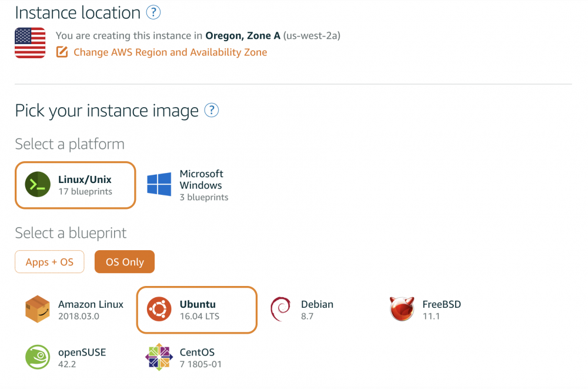The width and height of the screenshot is (588, 389).
Task: Select the Linux/Unix platform card
Action: coord(75,185)
